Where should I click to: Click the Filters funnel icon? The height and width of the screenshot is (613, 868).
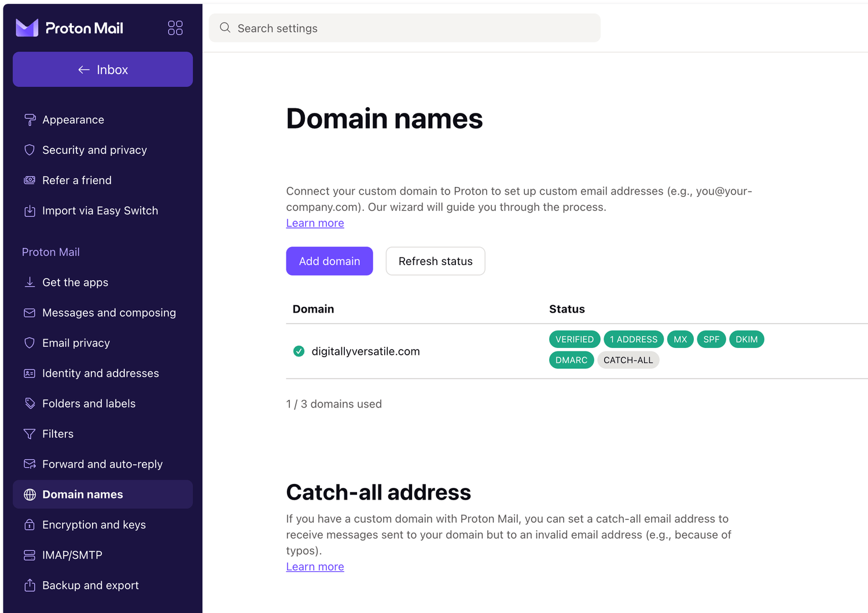30,434
